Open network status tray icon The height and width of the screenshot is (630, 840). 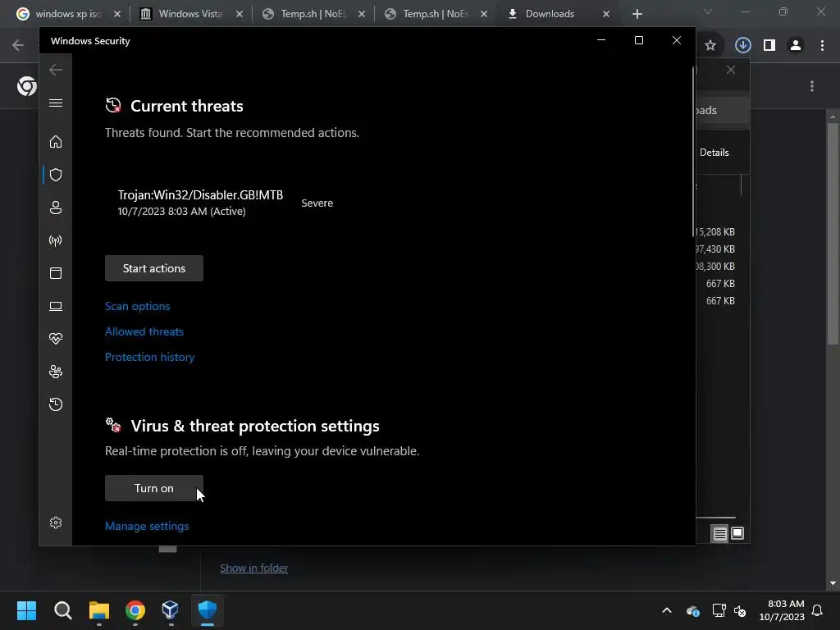coord(719,610)
